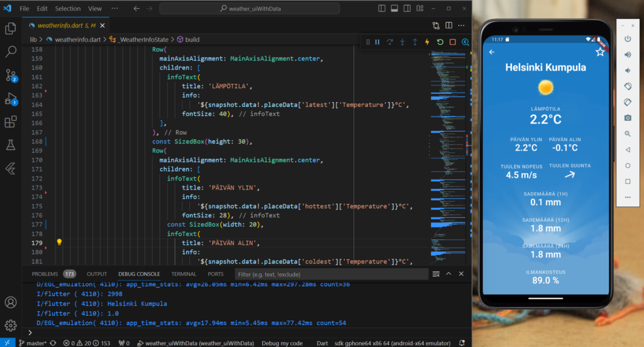
Task: Restart the debug session with green arrow
Action: click(440, 42)
